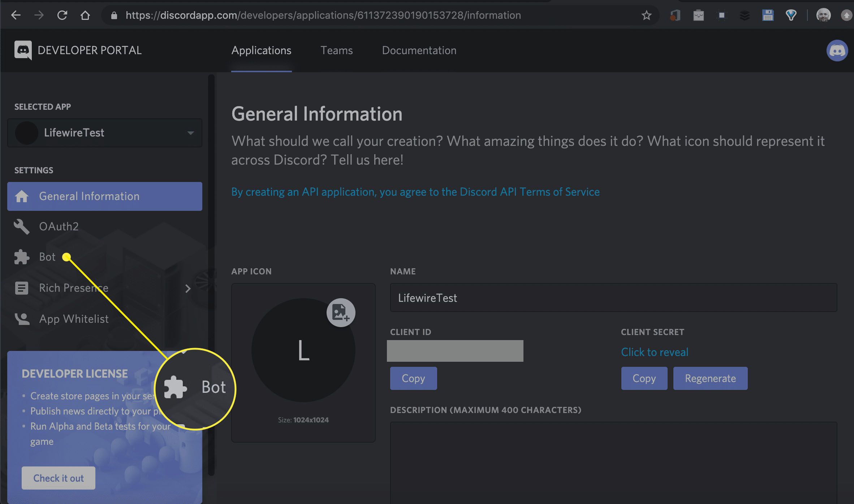
Task: Click the red-dotted door extension icon
Action: coord(675,15)
